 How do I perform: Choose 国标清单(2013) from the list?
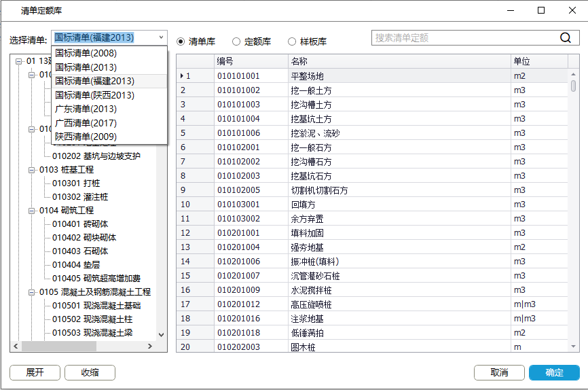click(x=109, y=67)
